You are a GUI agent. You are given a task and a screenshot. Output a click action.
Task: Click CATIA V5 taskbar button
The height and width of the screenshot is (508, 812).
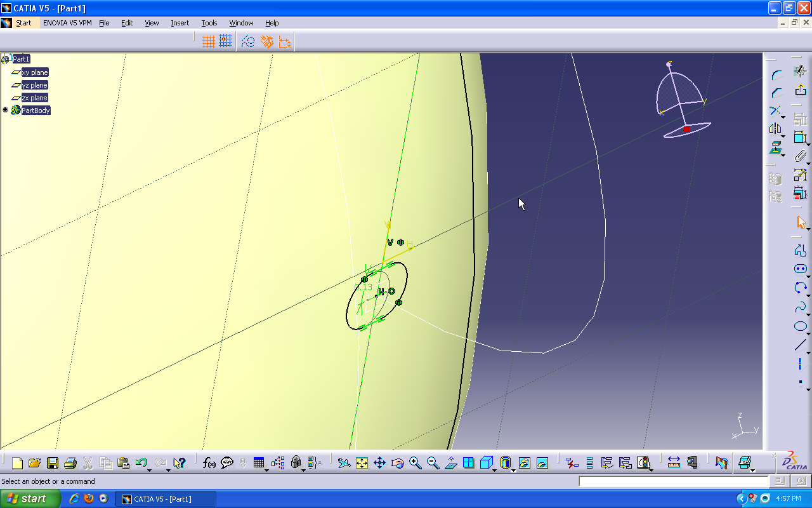tap(164, 498)
